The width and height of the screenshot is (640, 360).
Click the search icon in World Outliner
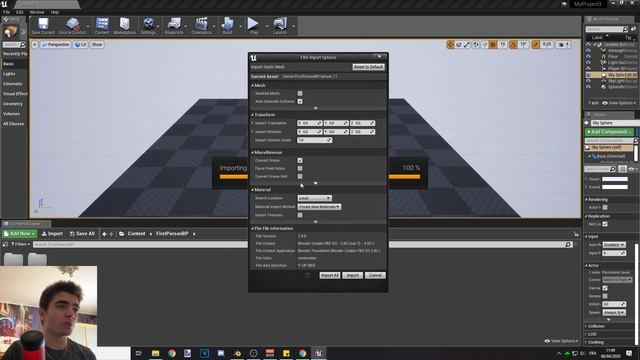click(625, 29)
